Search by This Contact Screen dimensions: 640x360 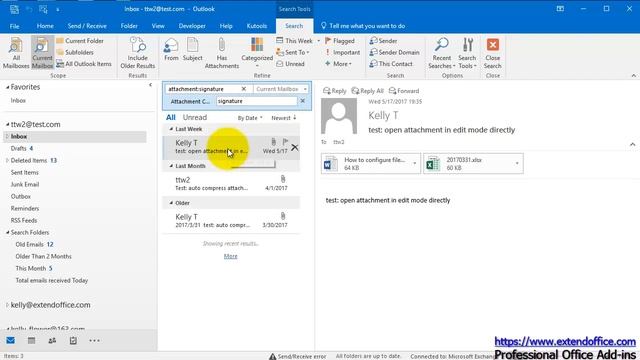coord(391,64)
